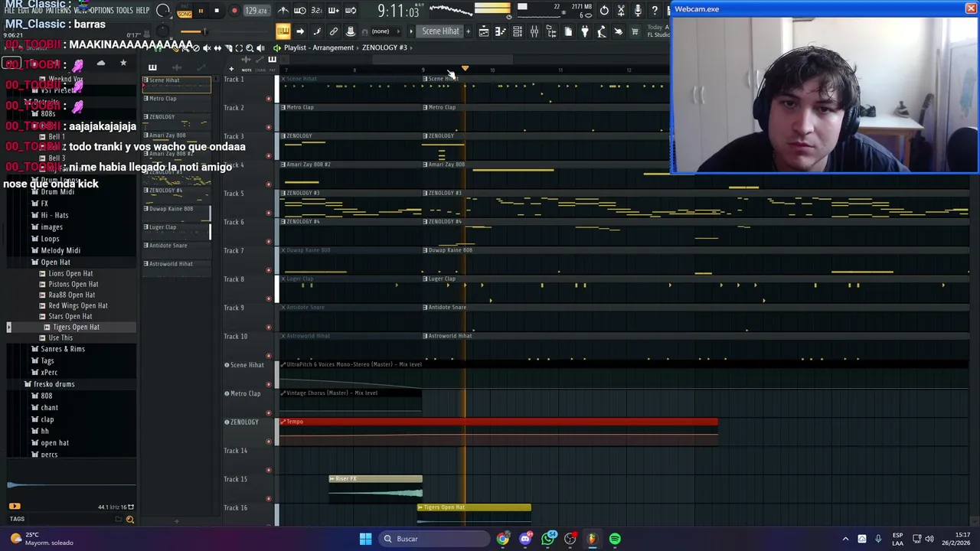The width and height of the screenshot is (980, 551).
Task: Mute Track 7 using its red dot
Action: [268, 270]
